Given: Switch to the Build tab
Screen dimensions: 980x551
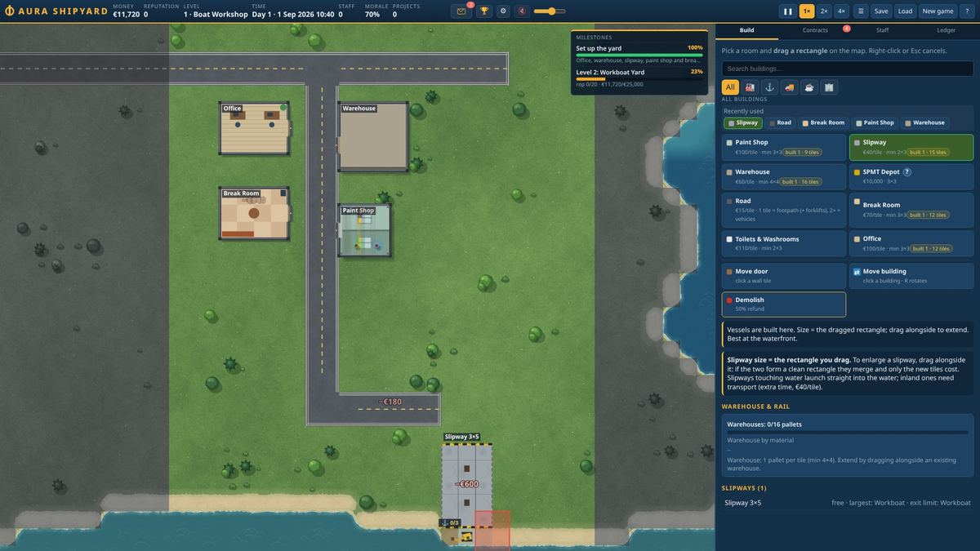Looking at the screenshot, I should [746, 30].
